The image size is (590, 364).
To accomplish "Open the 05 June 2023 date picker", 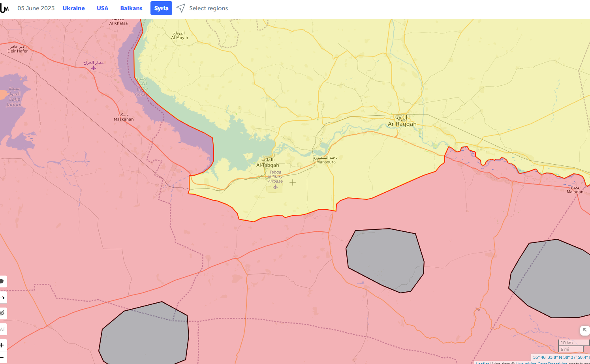I will pos(36,8).
